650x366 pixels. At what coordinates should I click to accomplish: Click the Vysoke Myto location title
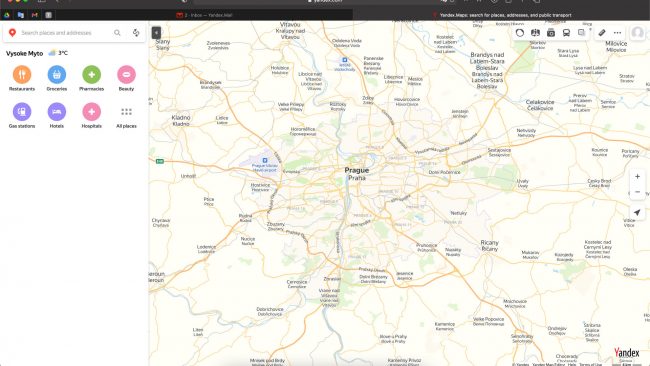pyautogui.click(x=24, y=53)
